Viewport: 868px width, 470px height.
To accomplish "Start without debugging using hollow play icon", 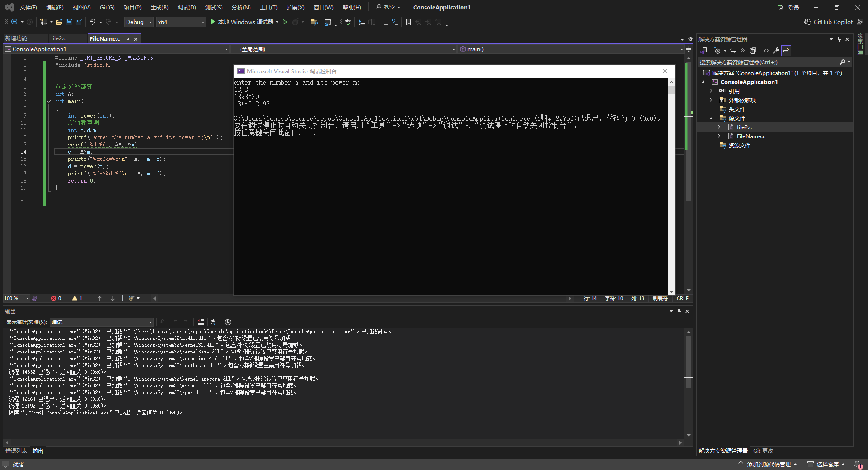I will (284, 22).
